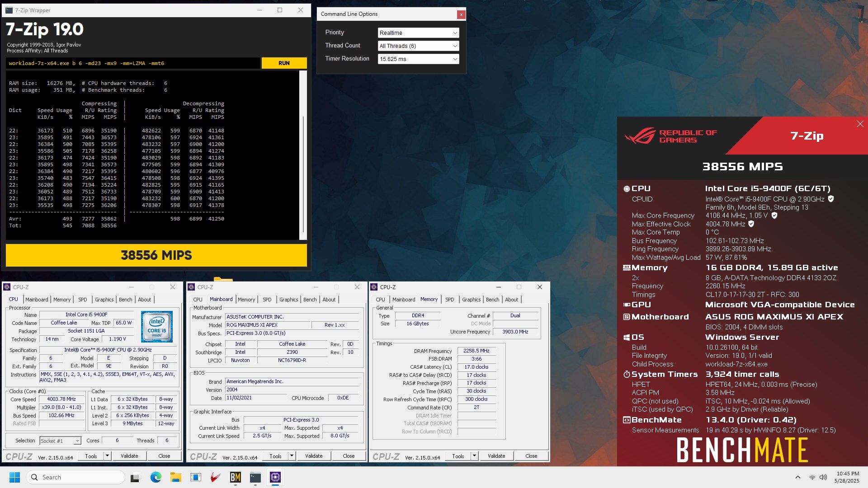Click Close button in Memory CPU-Z window
This screenshot has width=868, height=488.
point(531,456)
